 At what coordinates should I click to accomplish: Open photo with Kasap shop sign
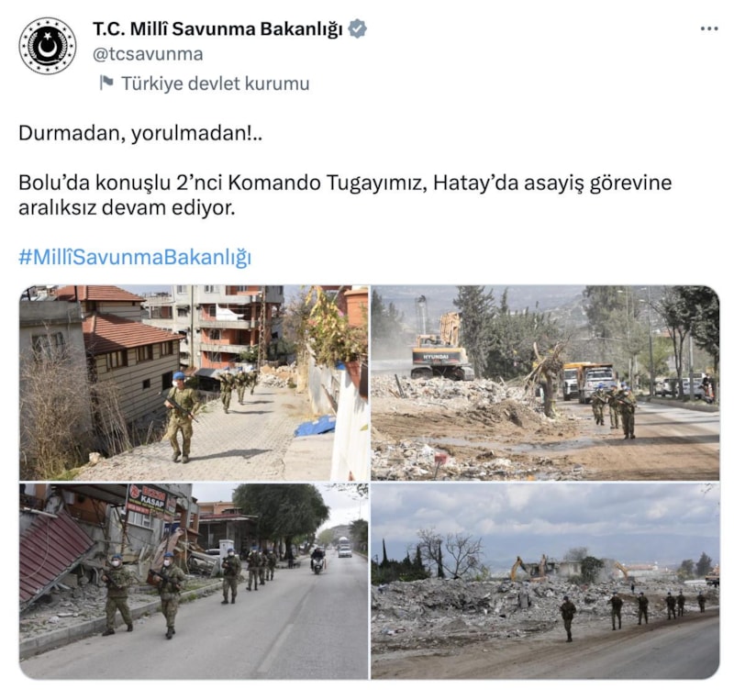tap(194, 581)
